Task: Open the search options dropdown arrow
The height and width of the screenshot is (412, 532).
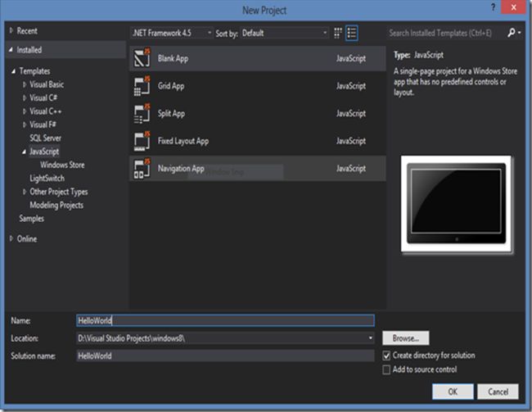Action: tap(520, 33)
